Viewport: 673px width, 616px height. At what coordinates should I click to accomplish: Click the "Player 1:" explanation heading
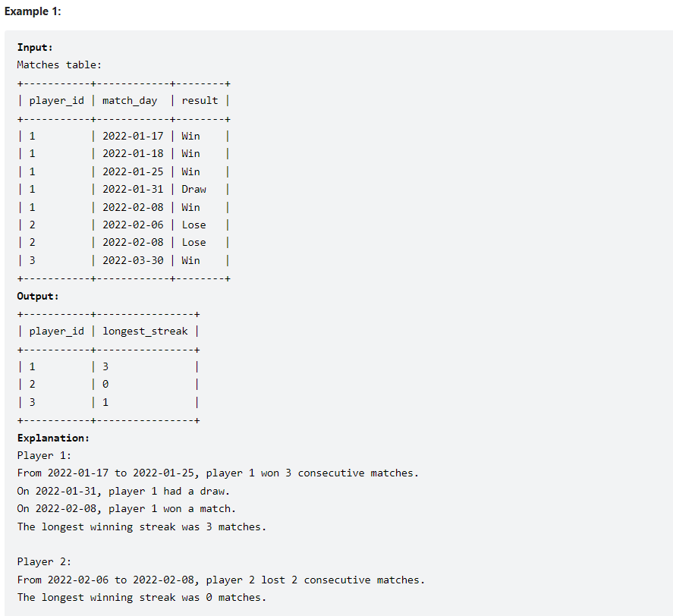pyautogui.click(x=44, y=455)
